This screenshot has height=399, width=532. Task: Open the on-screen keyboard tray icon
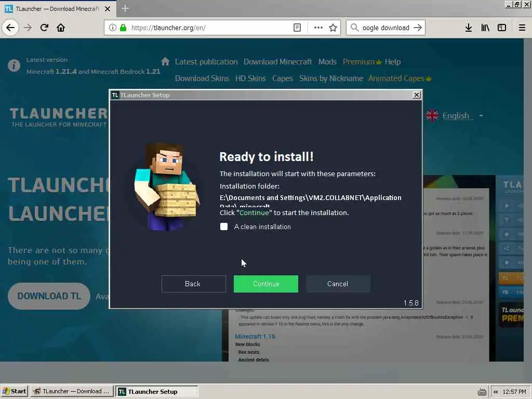click(482, 392)
